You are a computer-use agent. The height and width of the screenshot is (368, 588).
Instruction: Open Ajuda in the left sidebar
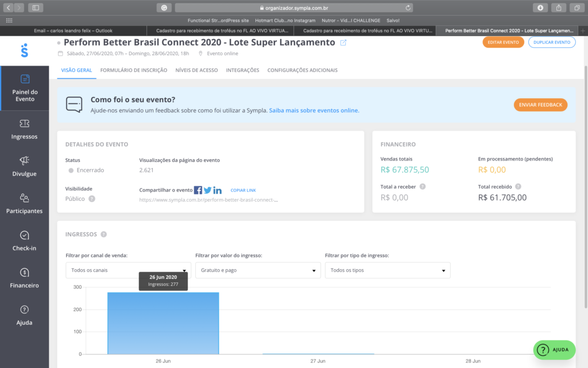click(24, 315)
